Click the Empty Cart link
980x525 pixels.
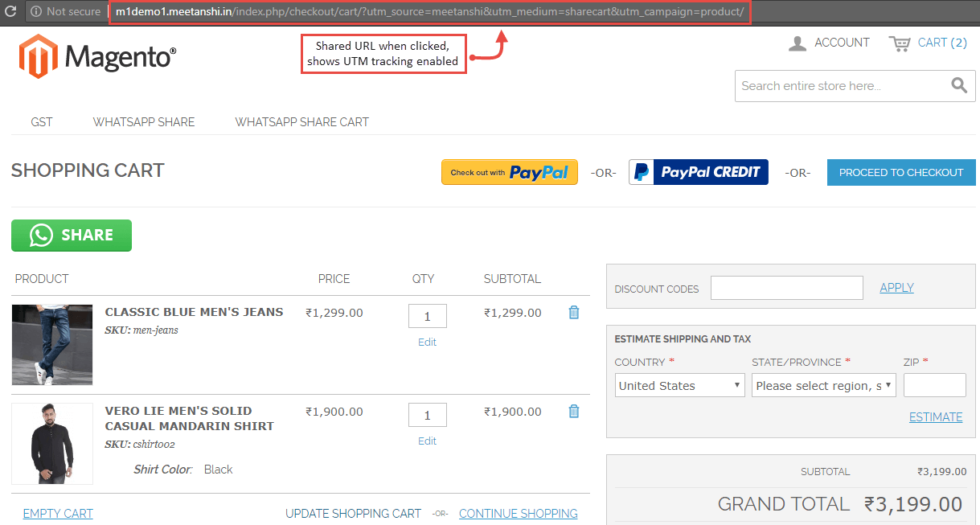(58, 513)
